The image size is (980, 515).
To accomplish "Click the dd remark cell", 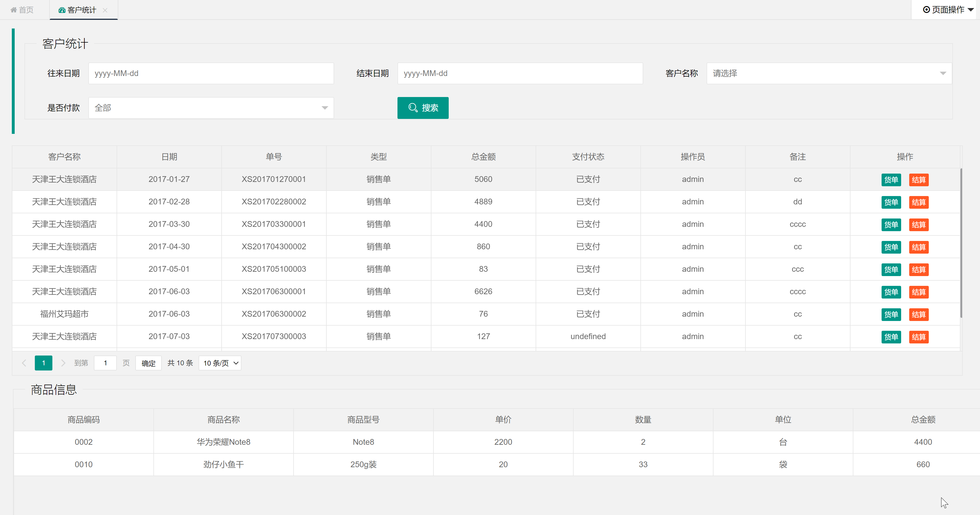I will click(x=798, y=202).
